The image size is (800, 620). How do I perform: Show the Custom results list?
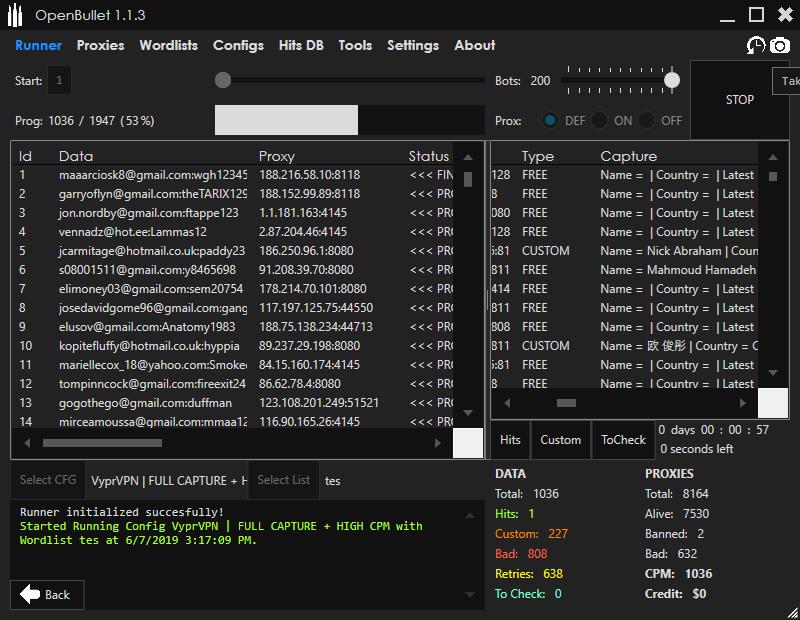(561, 440)
